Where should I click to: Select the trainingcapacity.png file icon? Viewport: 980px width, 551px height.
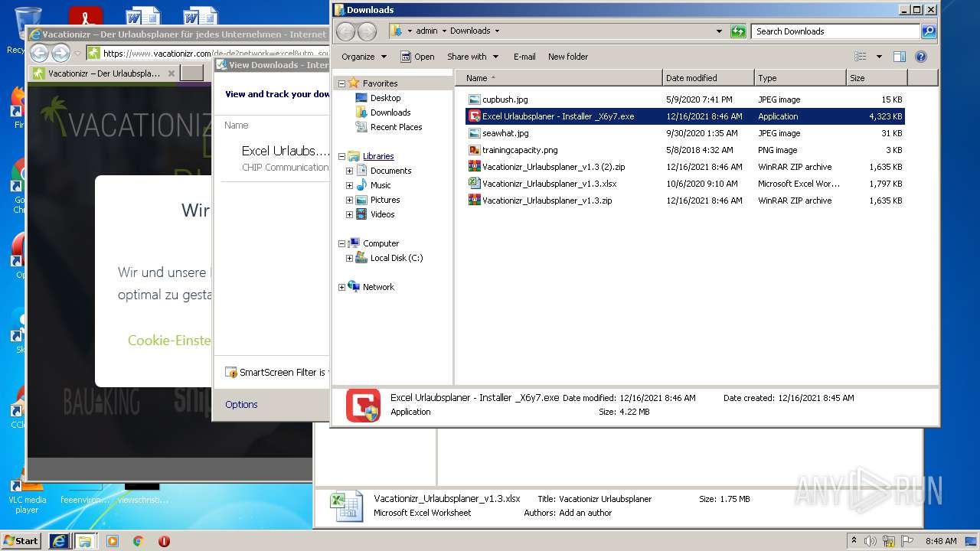[x=474, y=150]
